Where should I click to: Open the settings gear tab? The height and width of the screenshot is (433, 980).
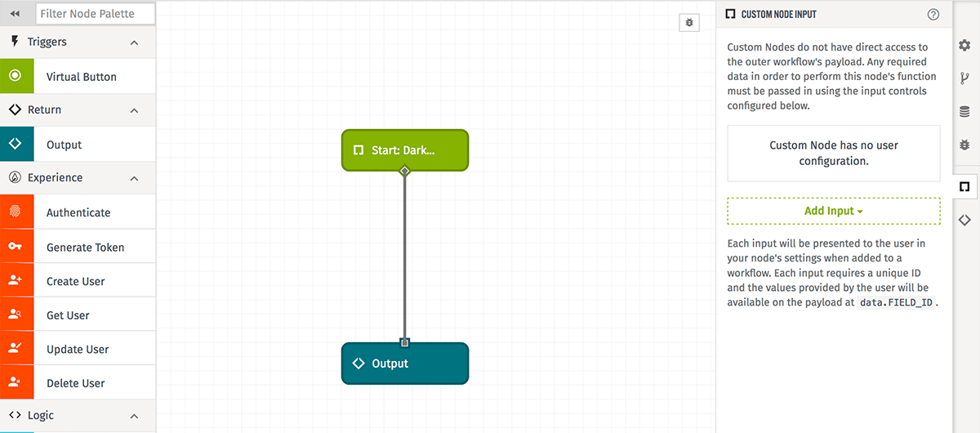pos(964,45)
